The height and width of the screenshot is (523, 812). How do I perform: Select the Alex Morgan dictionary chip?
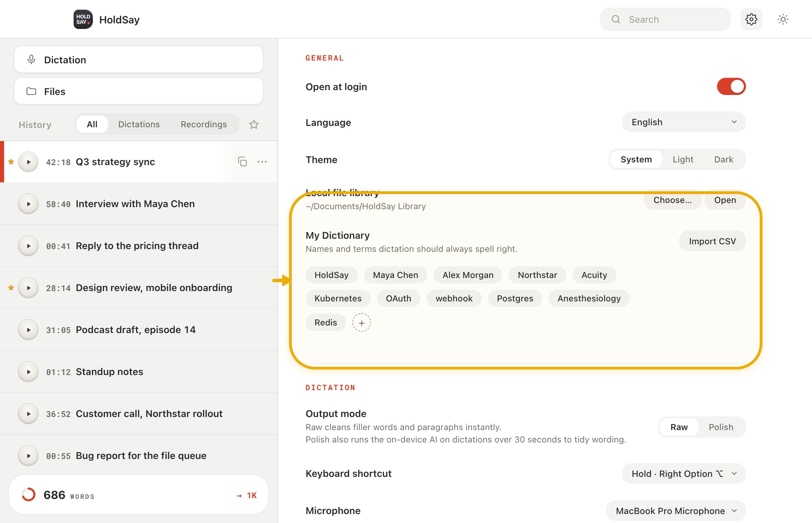point(468,275)
